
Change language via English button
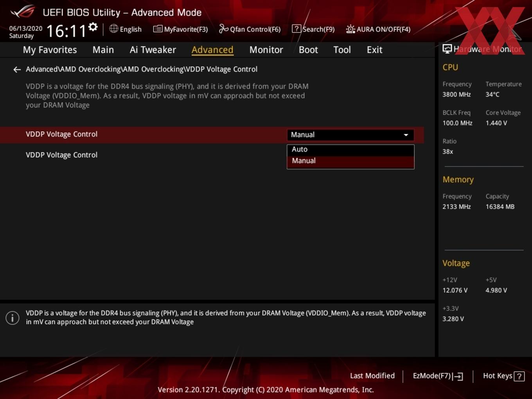tap(131, 29)
